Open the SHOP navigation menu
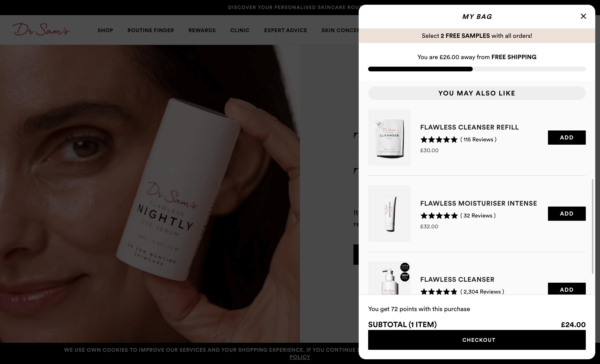The image size is (600, 364). (105, 30)
